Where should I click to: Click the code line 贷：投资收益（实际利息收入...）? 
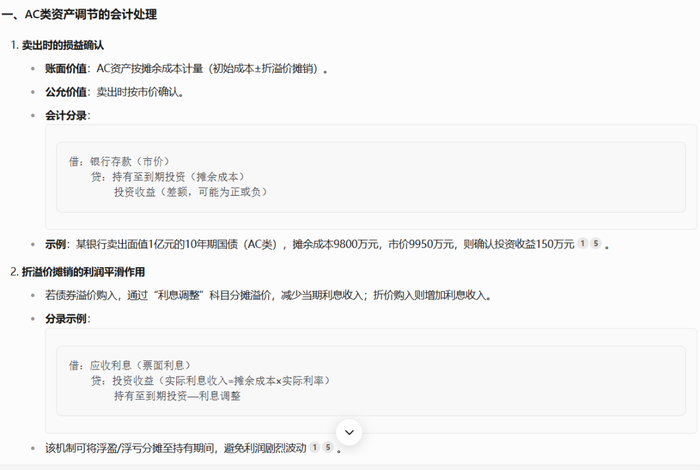210,381
